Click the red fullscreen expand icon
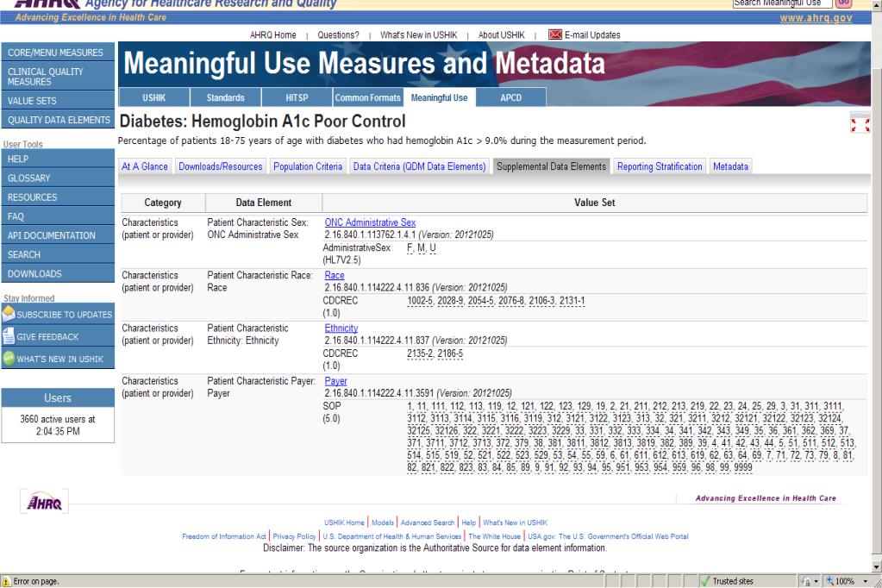Screen dimensions: 882x588 pos(860,125)
